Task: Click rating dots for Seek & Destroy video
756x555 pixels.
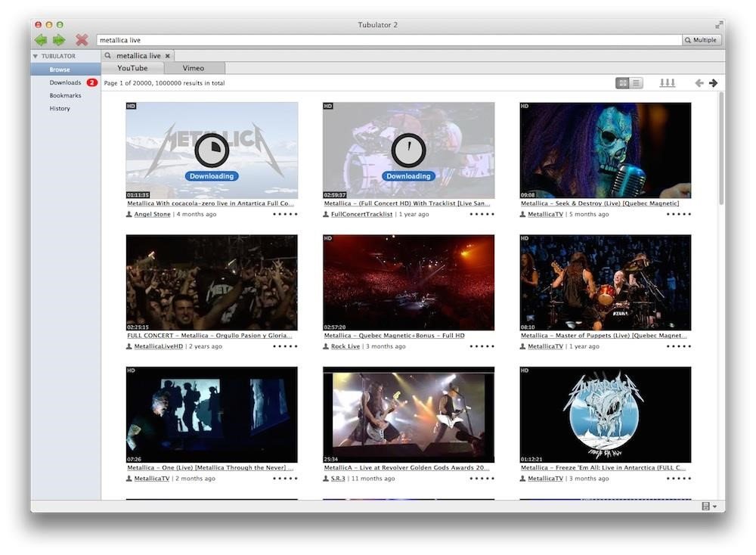Action: pos(679,214)
